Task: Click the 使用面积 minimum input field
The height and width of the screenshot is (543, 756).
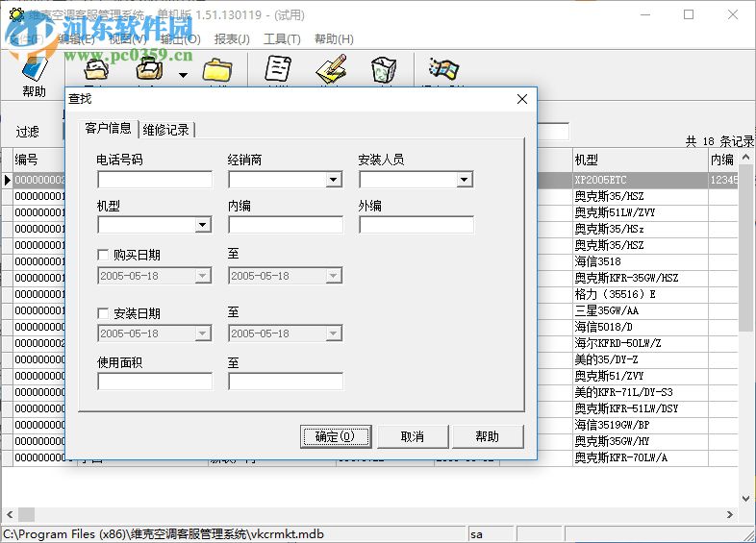Action: (x=155, y=382)
